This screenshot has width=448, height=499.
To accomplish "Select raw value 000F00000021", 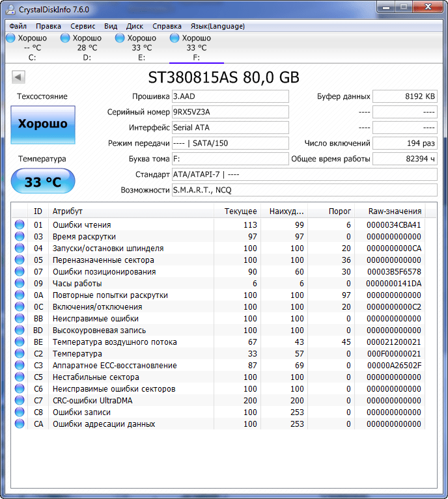I will pyautogui.click(x=394, y=354).
